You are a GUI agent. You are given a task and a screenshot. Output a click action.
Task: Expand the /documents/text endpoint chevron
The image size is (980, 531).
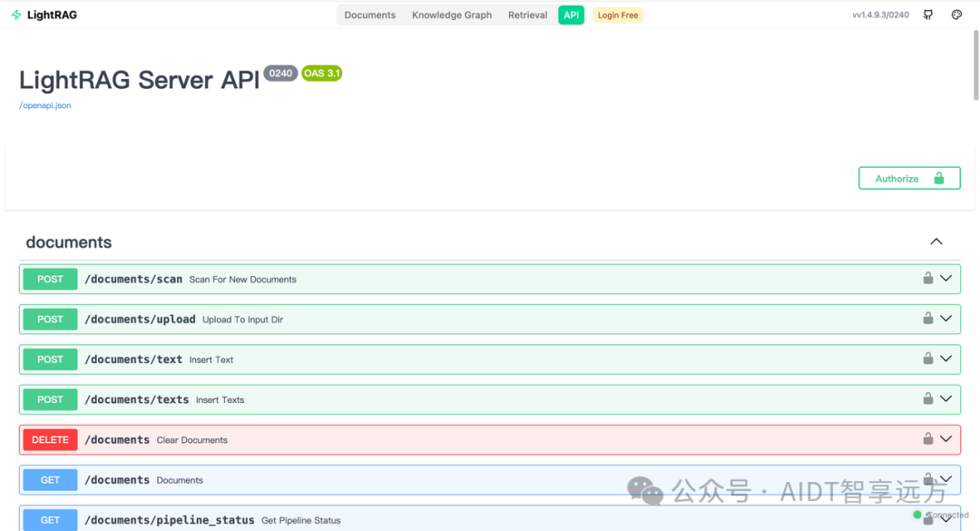click(946, 359)
